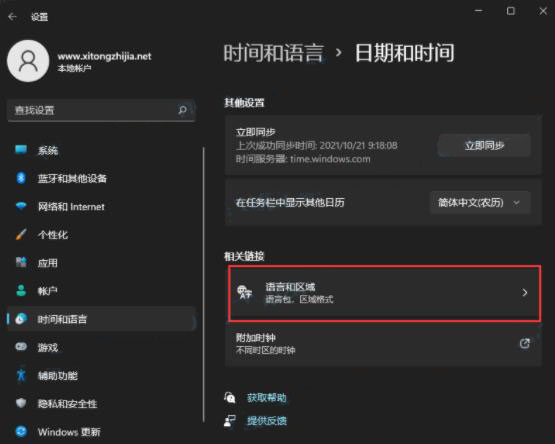Select 游戏 in the sidebar
Screen dimensions: 555x444
[x=101, y=347]
